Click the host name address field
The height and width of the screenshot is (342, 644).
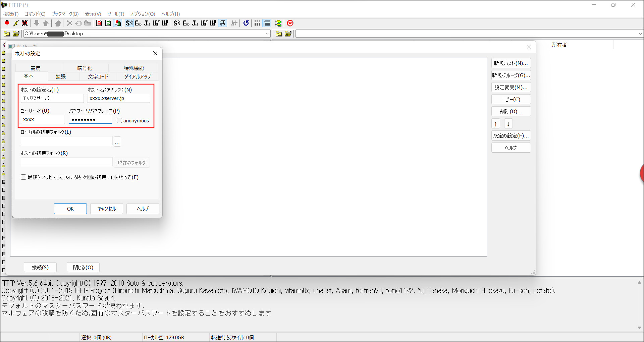point(118,98)
